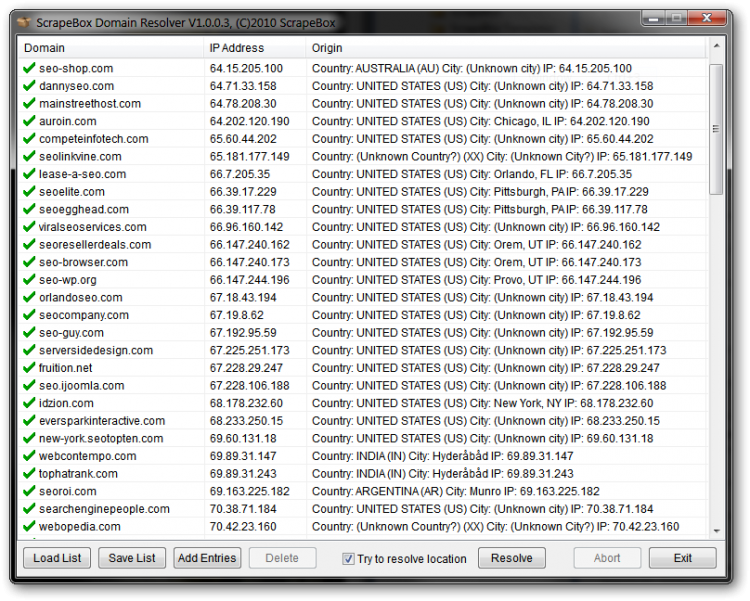This screenshot has width=750, height=601.
Task: Click green checkmark beside lease-a-seo.com
Action: click(x=29, y=174)
